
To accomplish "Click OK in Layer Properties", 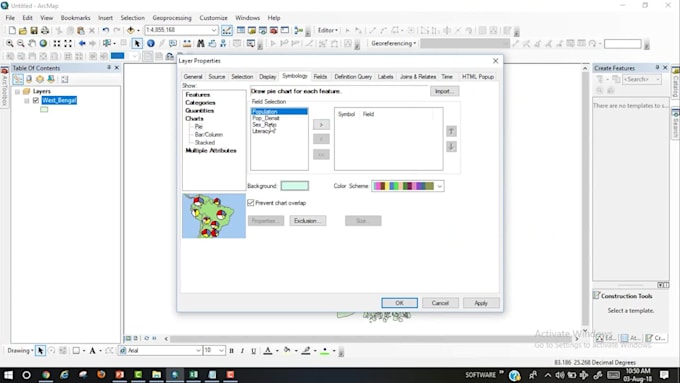I will (399, 303).
